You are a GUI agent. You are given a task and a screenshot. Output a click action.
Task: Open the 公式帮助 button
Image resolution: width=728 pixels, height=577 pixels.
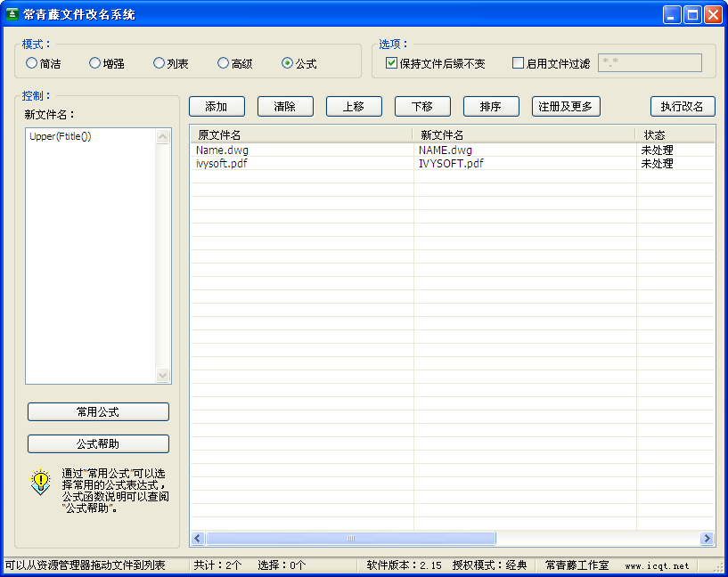click(x=98, y=444)
